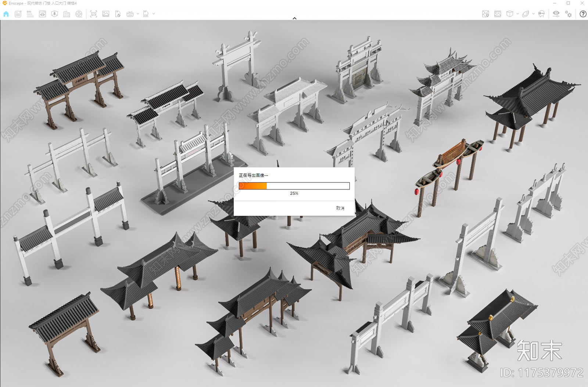Click the orange export progress bar

294,186
